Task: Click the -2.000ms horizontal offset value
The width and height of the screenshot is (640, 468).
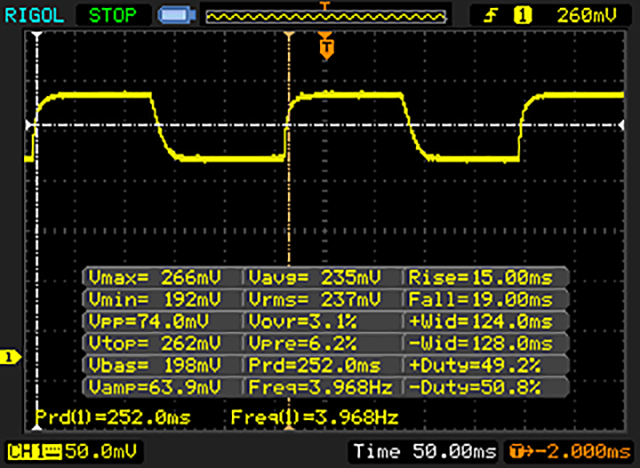Action: coord(582,453)
